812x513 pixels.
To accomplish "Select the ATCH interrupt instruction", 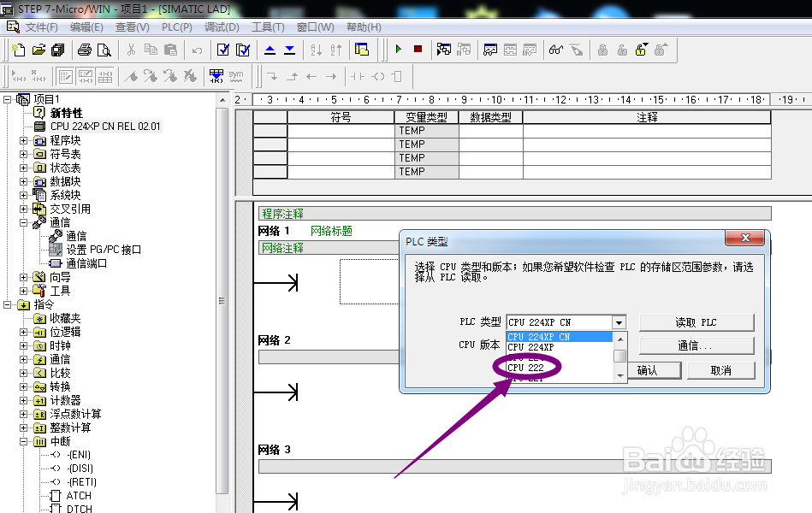I will pos(79,496).
